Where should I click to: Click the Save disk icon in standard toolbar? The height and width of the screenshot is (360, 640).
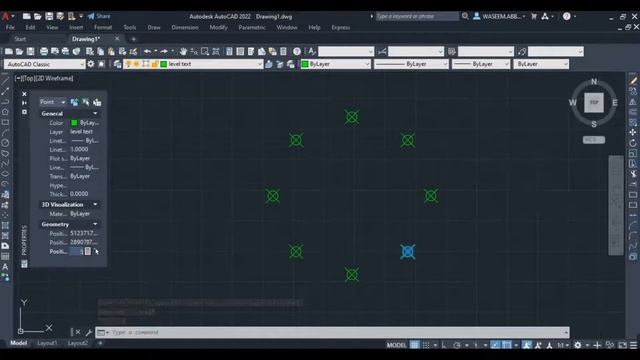point(31,51)
